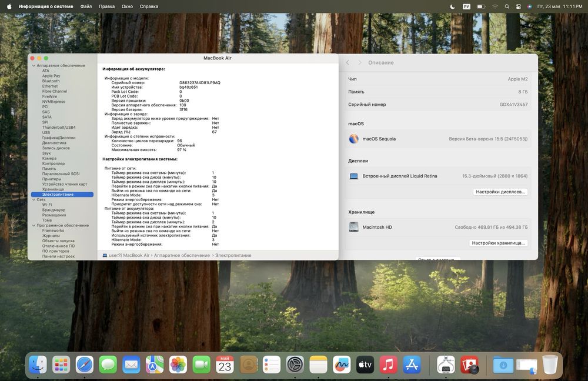Viewport: 588px width, 381px height.
Task: Open the Music app in the Dock
Action: [389, 365]
